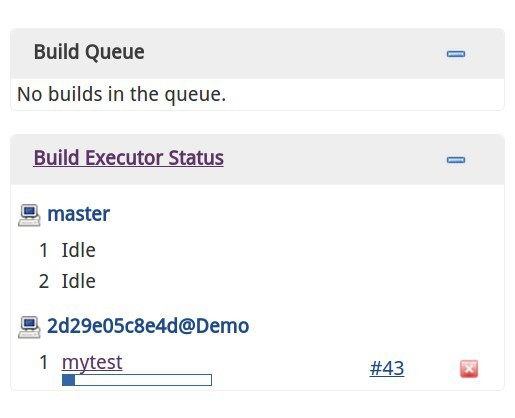
Task: Stop the mytest build with red X
Action: pos(469,369)
